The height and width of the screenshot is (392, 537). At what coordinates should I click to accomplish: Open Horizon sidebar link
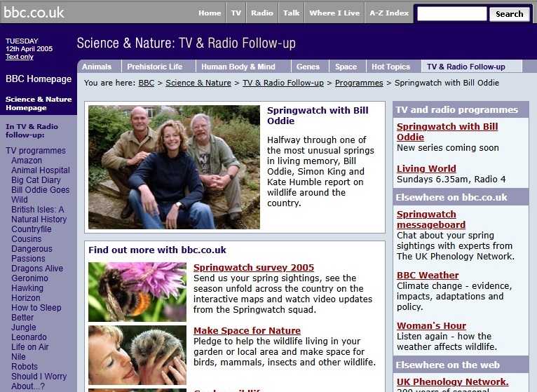(x=26, y=298)
